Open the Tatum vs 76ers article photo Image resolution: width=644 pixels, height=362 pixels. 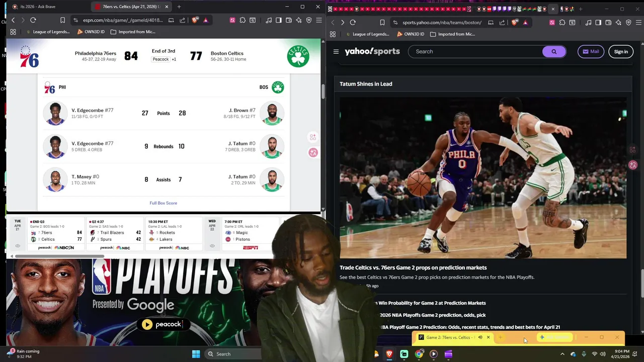pos(483,177)
